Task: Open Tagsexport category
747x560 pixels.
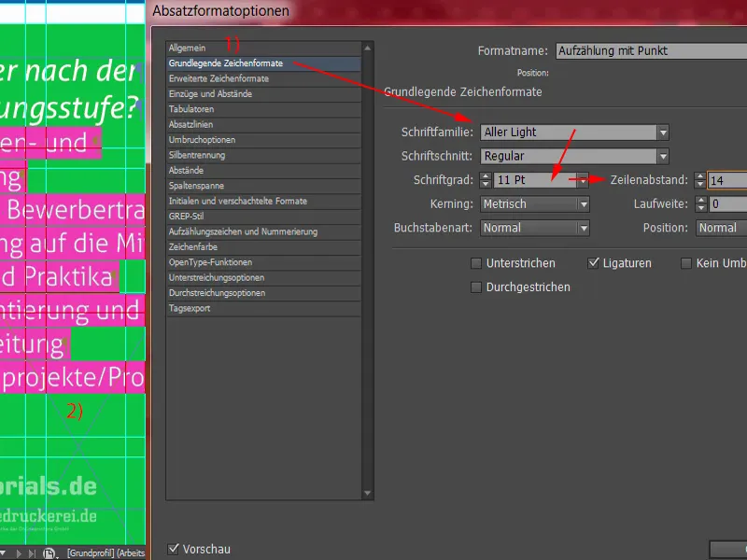Action: (263, 308)
